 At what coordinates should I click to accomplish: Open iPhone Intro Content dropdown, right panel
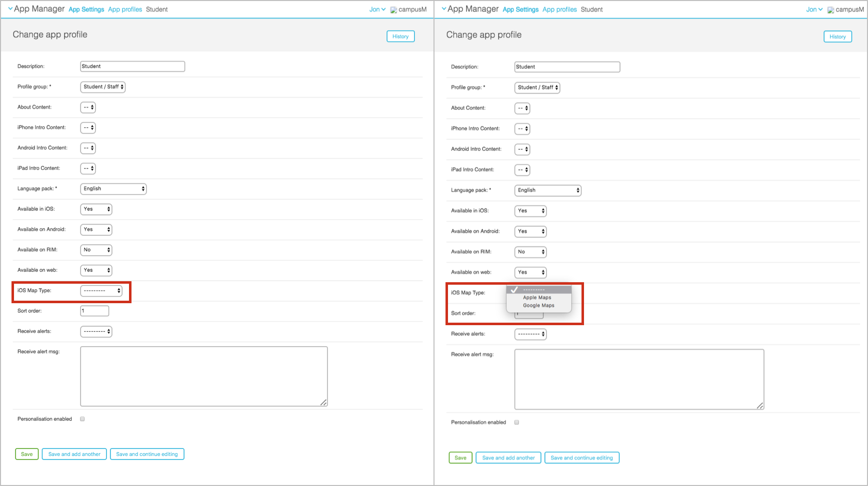coord(522,129)
